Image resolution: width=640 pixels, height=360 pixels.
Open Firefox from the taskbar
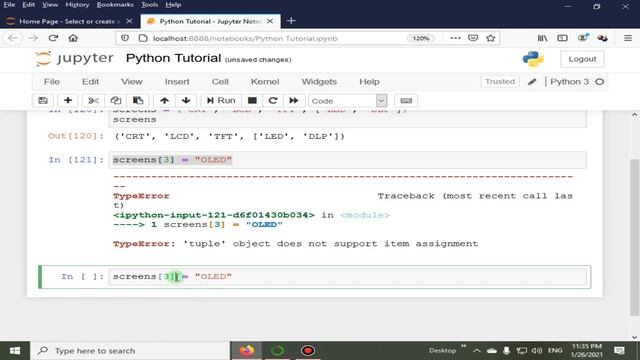tap(247, 351)
